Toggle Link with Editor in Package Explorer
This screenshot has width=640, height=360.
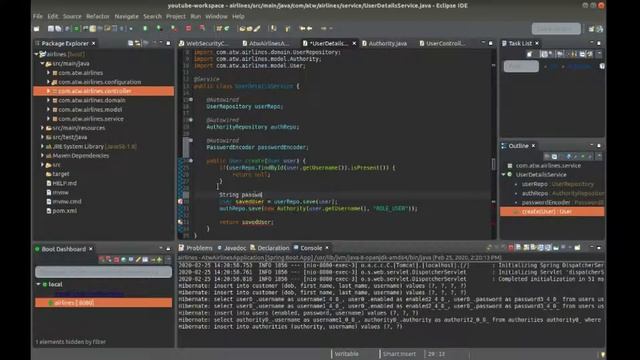138,43
